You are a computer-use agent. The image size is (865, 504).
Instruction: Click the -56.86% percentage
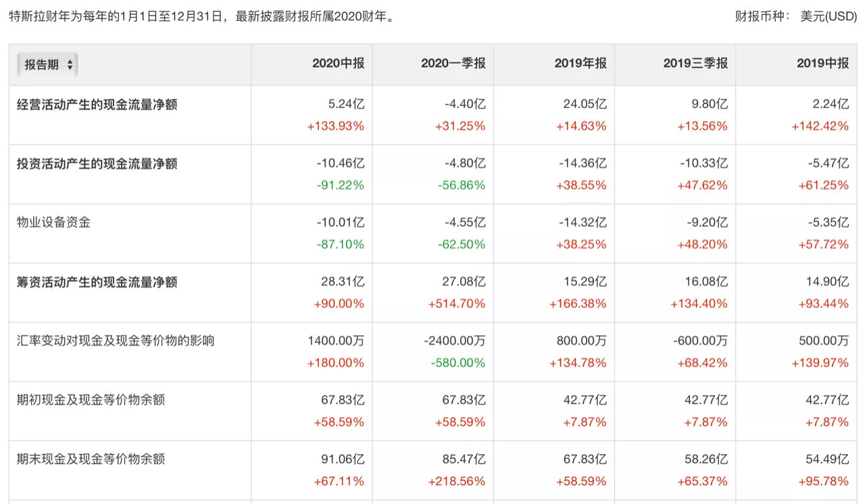click(x=462, y=185)
